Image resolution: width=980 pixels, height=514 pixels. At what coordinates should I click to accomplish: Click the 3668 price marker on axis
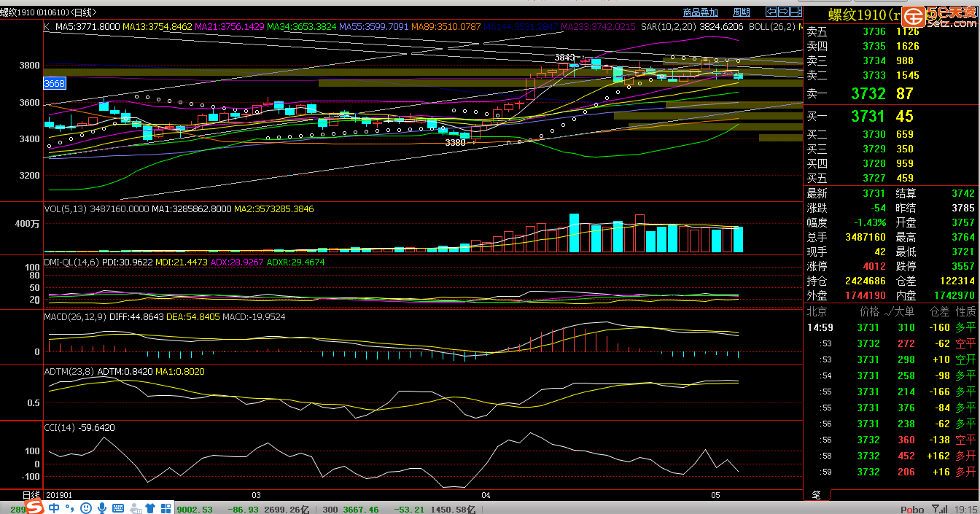pyautogui.click(x=55, y=83)
